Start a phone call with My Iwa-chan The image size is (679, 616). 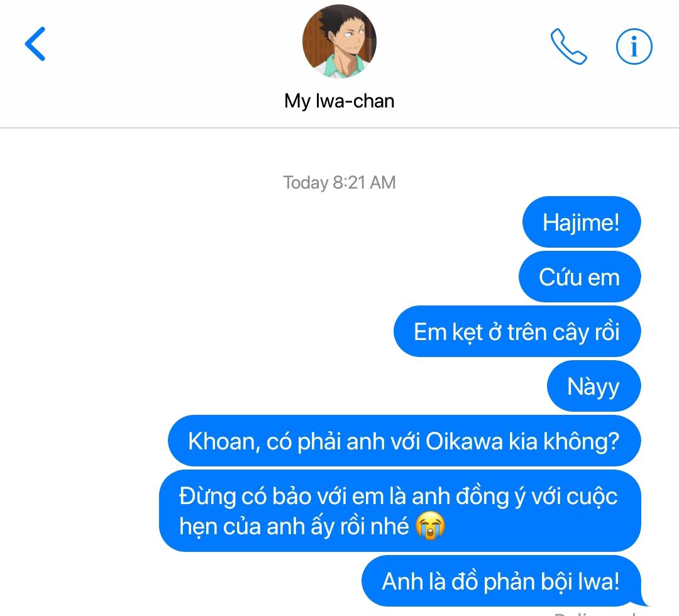pos(568,47)
